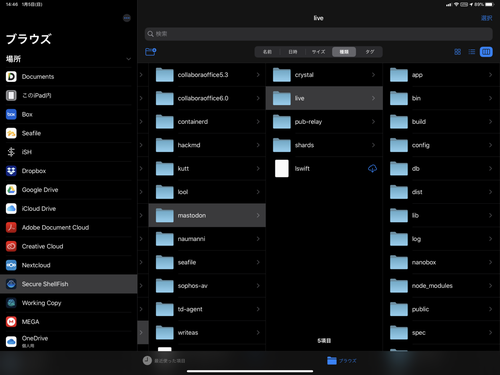Open the td-agent folder
The width and height of the screenshot is (500, 375).
click(x=207, y=309)
